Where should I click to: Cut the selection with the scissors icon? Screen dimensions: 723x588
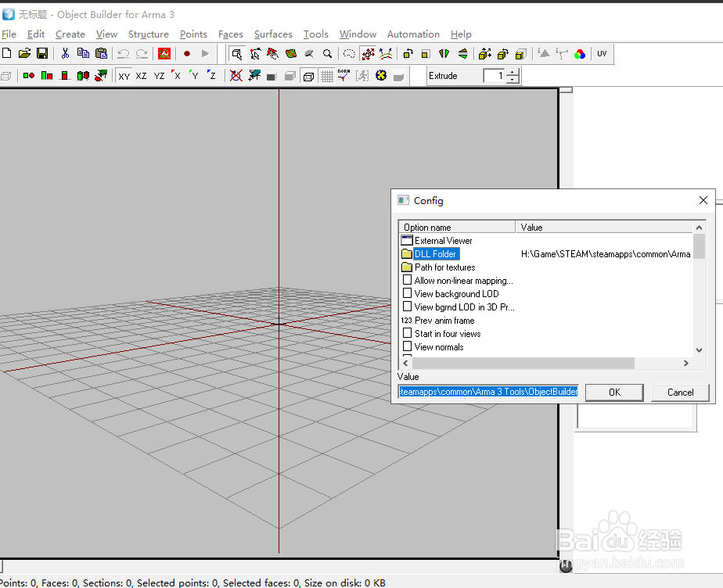[x=65, y=53]
